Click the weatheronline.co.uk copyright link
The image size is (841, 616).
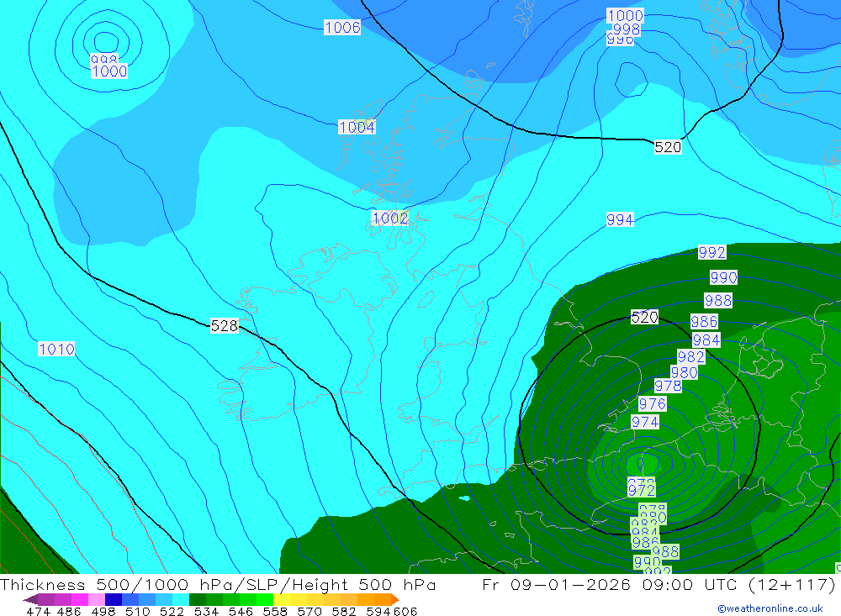click(770, 608)
